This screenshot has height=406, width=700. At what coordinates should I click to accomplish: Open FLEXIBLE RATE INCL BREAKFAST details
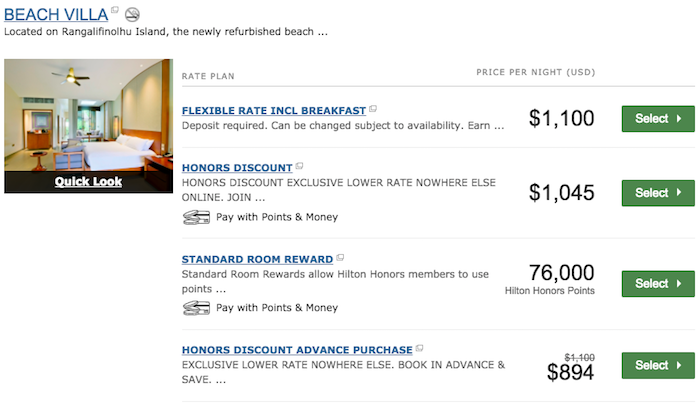pos(274,111)
